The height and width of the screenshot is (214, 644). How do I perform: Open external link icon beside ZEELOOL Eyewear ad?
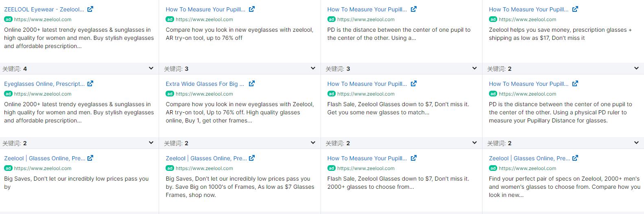[90, 9]
